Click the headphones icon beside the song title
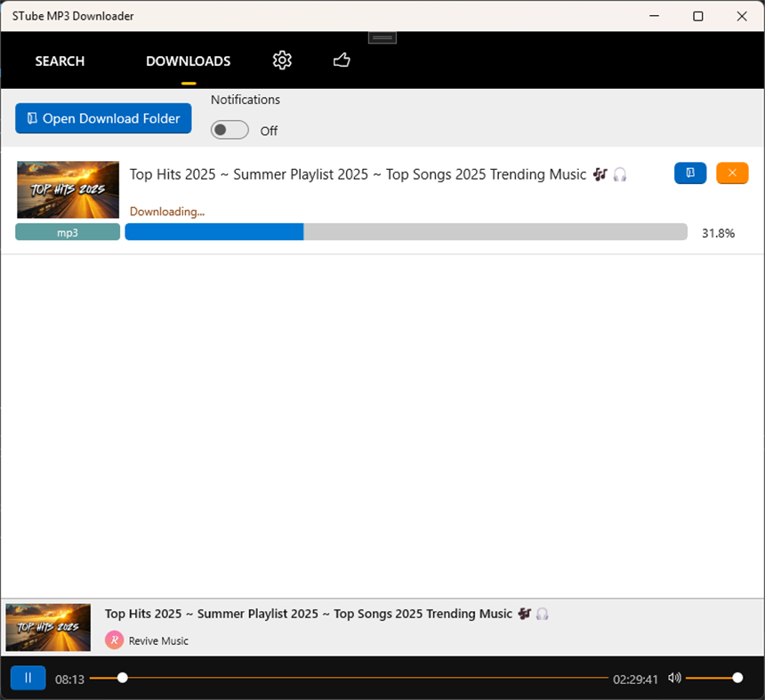Image resolution: width=765 pixels, height=700 pixels. click(620, 174)
